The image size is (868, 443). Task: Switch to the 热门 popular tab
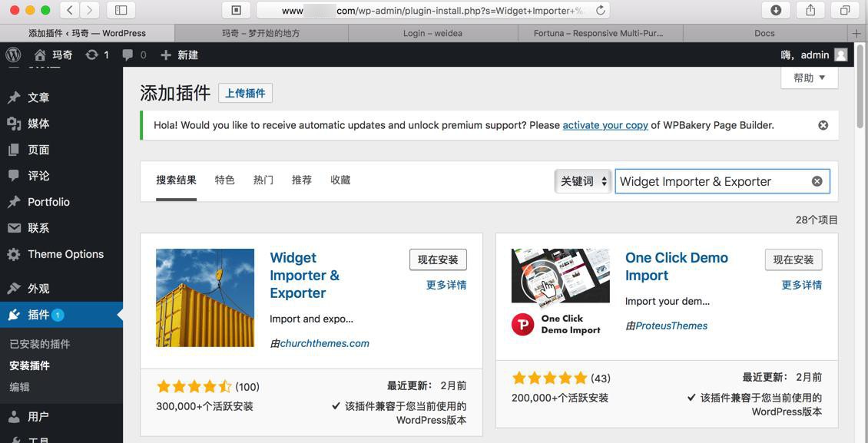click(x=263, y=180)
